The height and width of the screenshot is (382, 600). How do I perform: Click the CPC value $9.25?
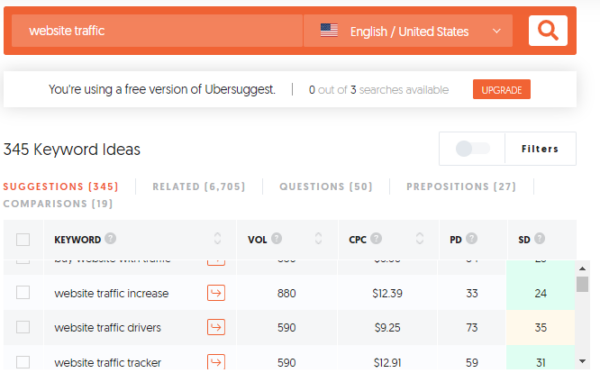[387, 328]
